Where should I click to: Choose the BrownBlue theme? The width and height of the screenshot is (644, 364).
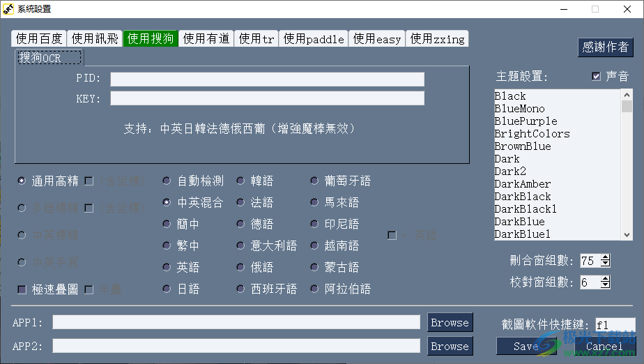pos(558,146)
